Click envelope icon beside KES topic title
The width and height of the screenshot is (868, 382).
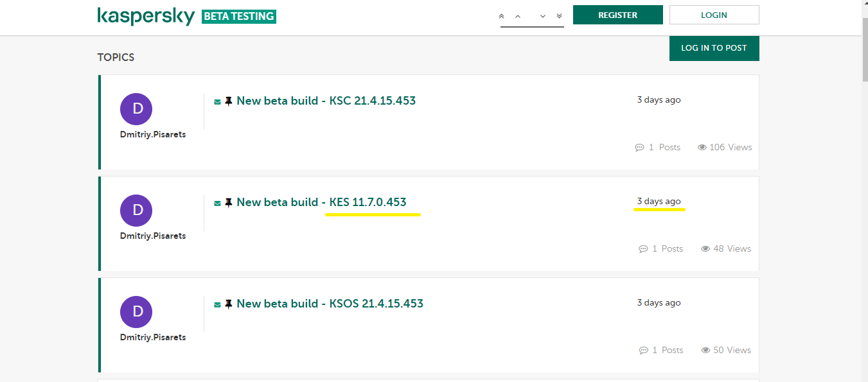coord(218,203)
